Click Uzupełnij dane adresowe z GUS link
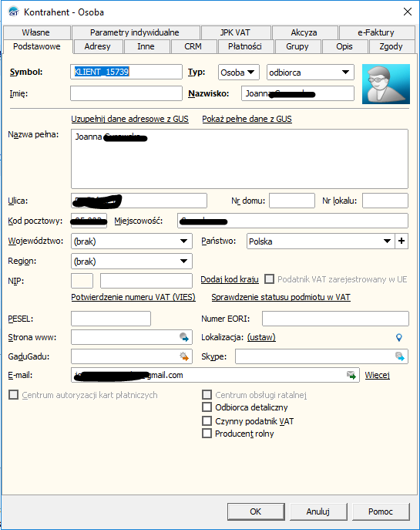Image resolution: width=420 pixels, height=530 pixels. [x=129, y=119]
